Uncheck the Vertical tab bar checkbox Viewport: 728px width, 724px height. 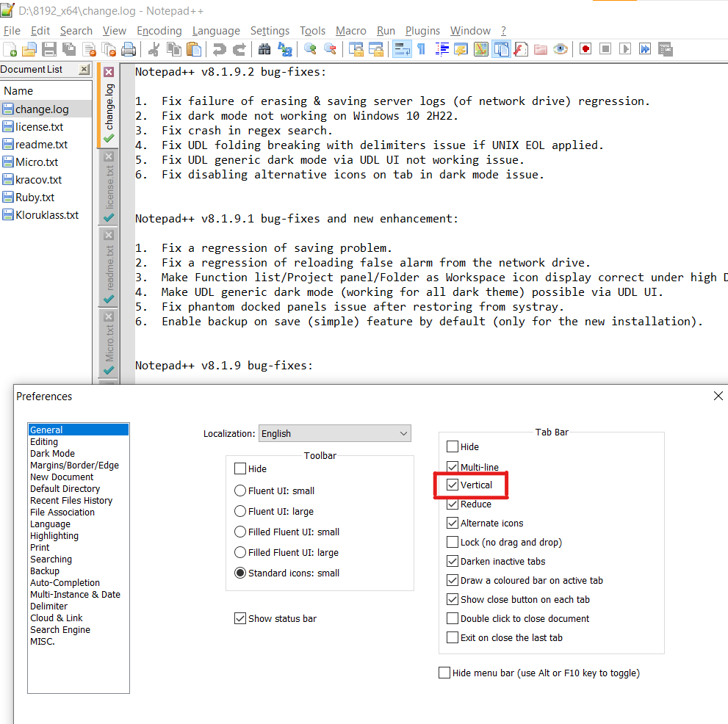[x=453, y=485]
